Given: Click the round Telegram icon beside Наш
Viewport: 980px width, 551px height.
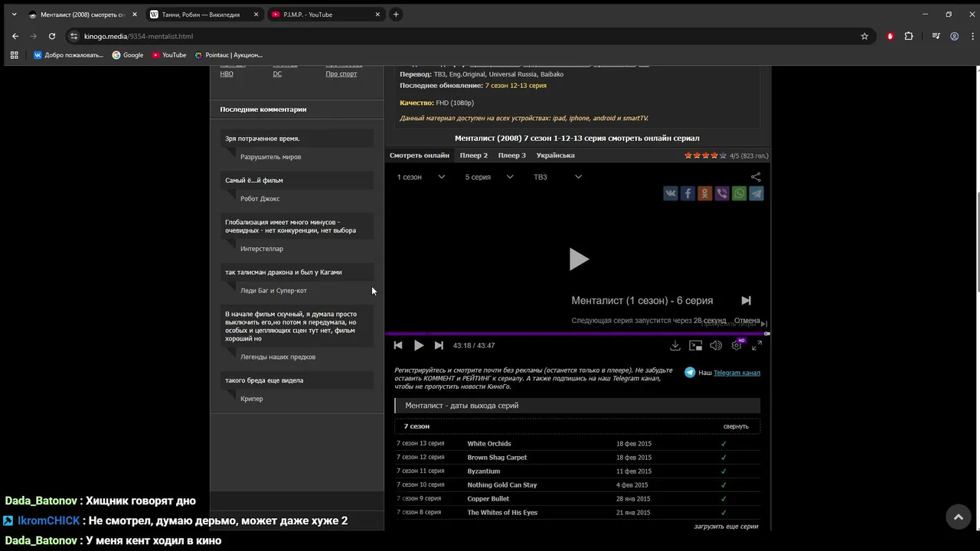Looking at the screenshot, I should (x=690, y=373).
